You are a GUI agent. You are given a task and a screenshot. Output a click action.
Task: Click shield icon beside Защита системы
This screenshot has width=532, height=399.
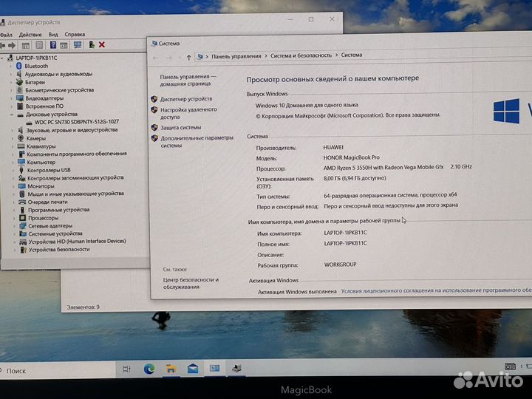tap(154, 128)
